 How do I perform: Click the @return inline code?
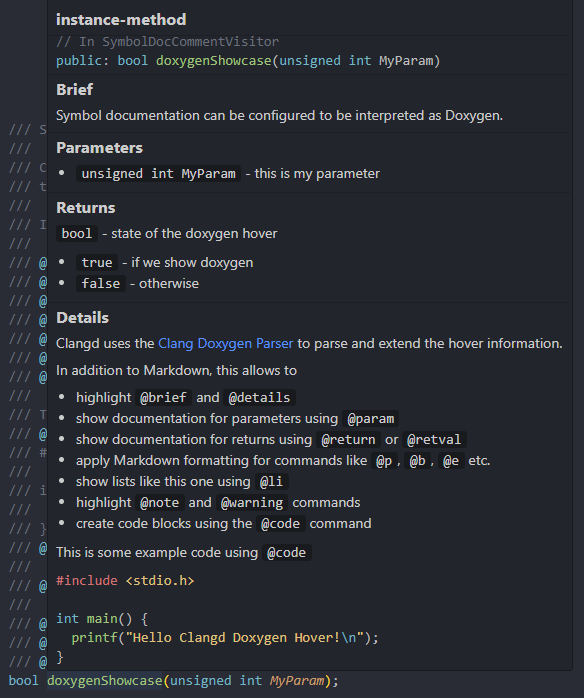click(x=348, y=439)
